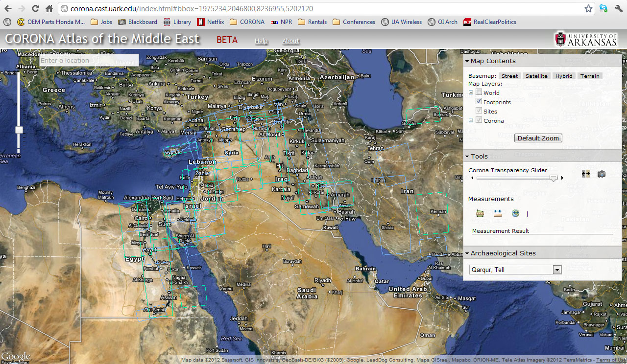The height and width of the screenshot is (364, 627).
Task: Open the Skype extension icon
Action: coord(603,9)
